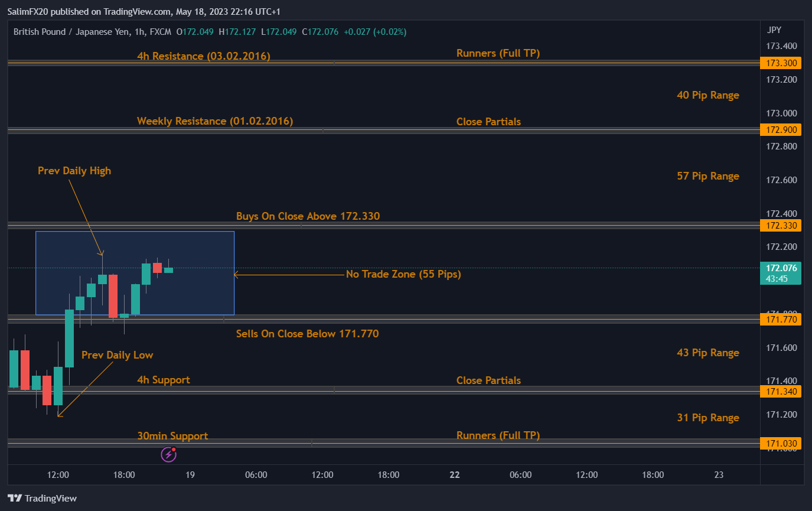The image size is (812, 511).
Task: Click the "57 Pip Range" annotation
Action: [x=707, y=176]
